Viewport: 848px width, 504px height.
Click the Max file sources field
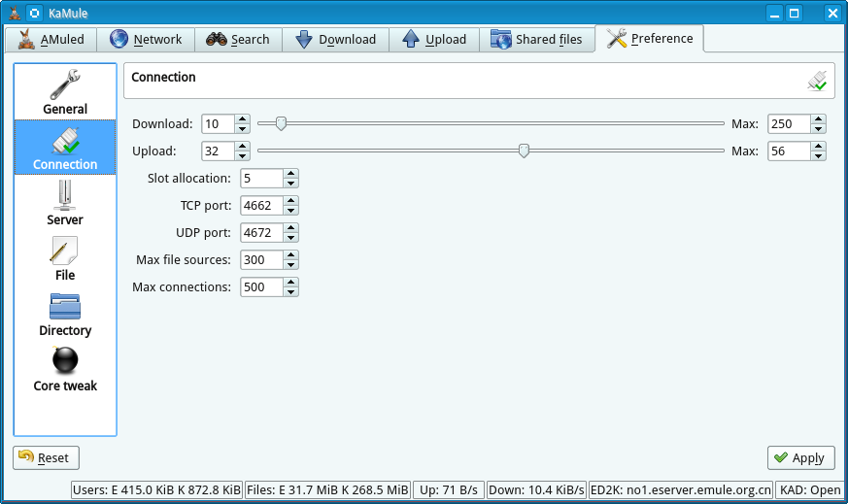(261, 259)
